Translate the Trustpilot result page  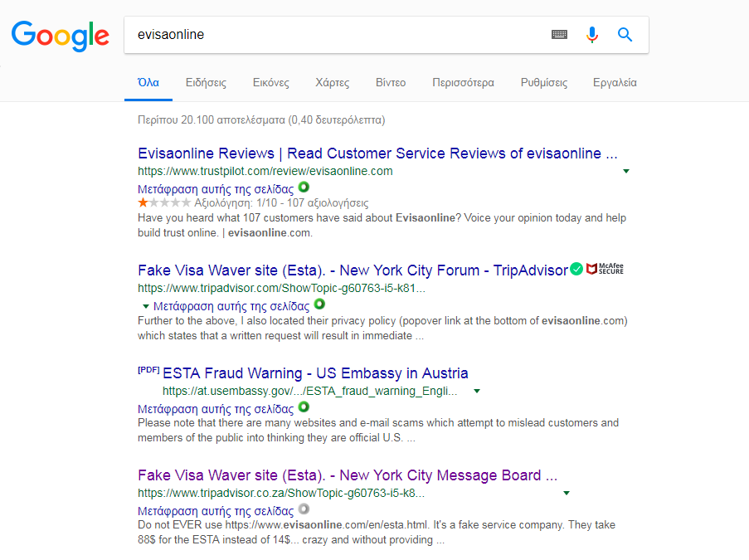point(216,189)
